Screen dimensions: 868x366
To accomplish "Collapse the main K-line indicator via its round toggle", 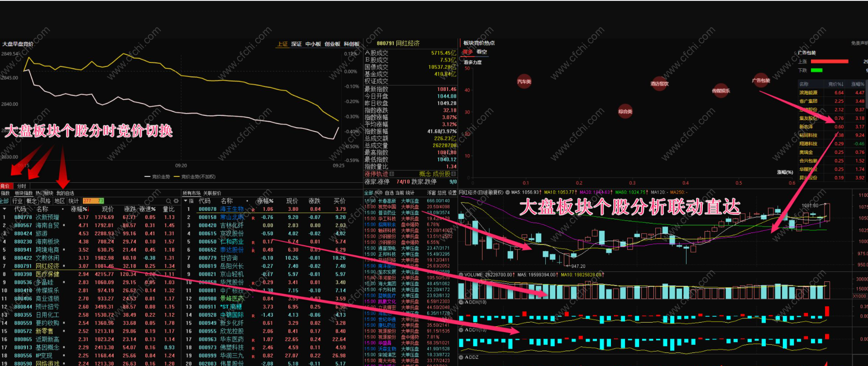I will (x=508, y=192).
